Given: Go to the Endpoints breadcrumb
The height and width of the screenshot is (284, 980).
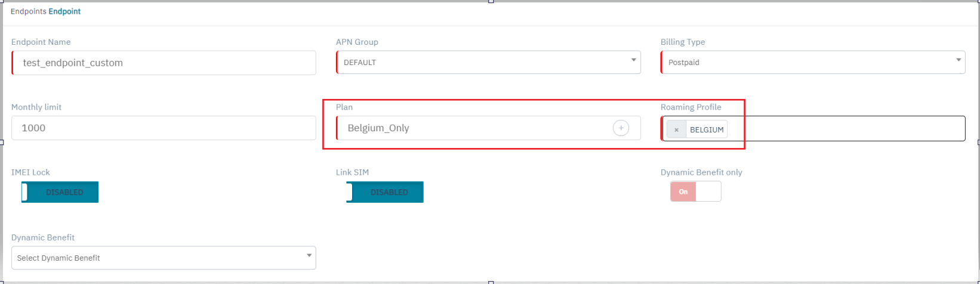Looking at the screenshot, I should [x=27, y=11].
